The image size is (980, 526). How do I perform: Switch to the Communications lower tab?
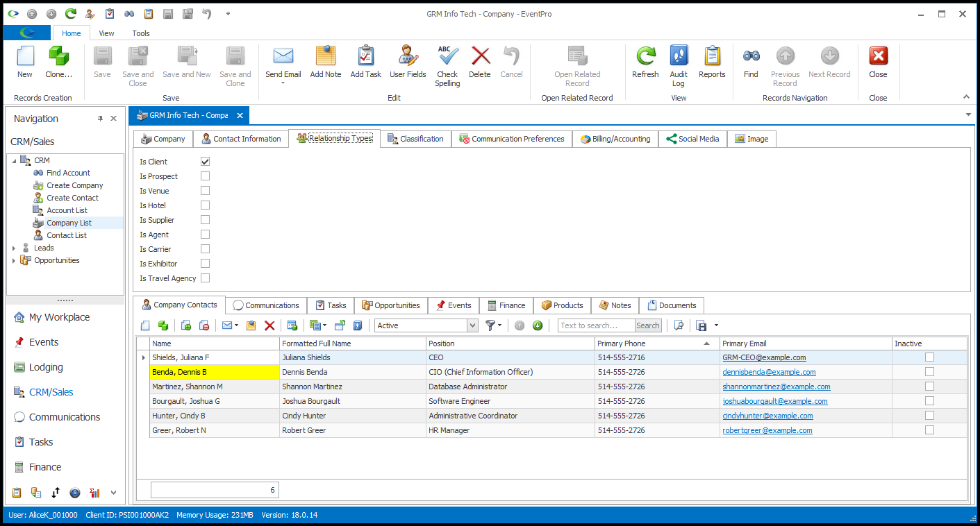[x=266, y=305]
